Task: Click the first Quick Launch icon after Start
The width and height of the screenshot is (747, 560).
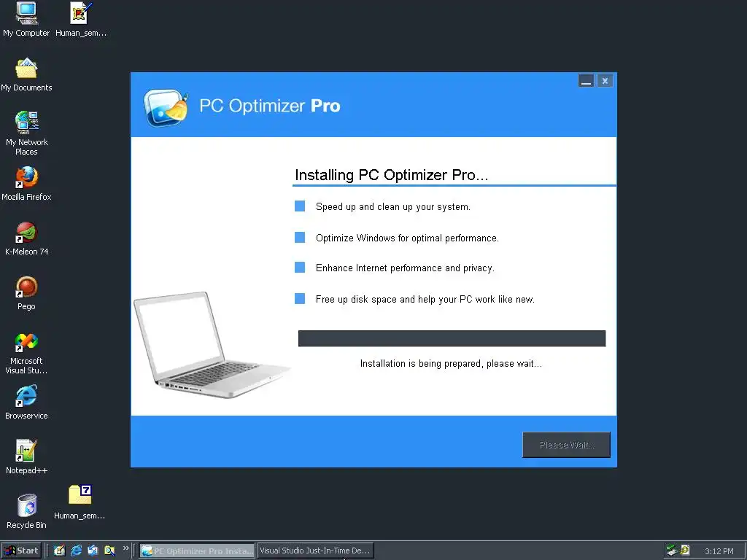Action: click(59, 551)
